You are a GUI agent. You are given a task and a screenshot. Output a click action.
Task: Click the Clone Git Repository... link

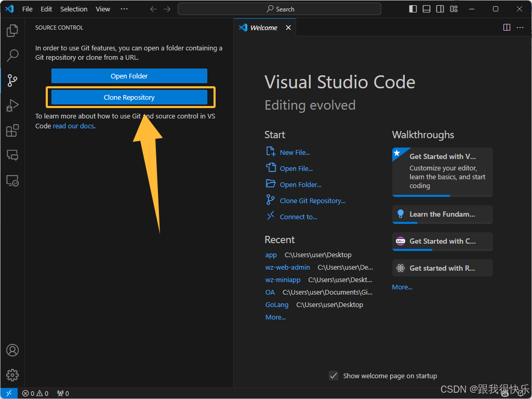pyautogui.click(x=312, y=201)
